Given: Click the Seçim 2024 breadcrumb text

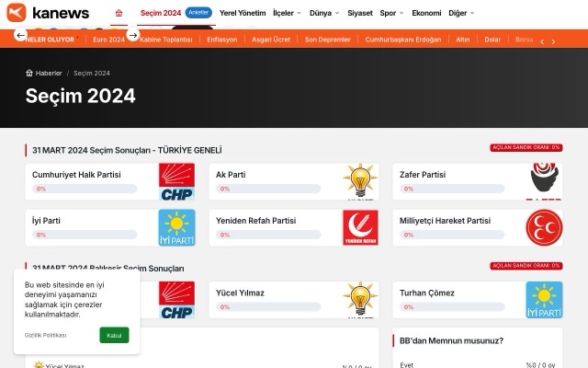Looking at the screenshot, I should tap(92, 73).
